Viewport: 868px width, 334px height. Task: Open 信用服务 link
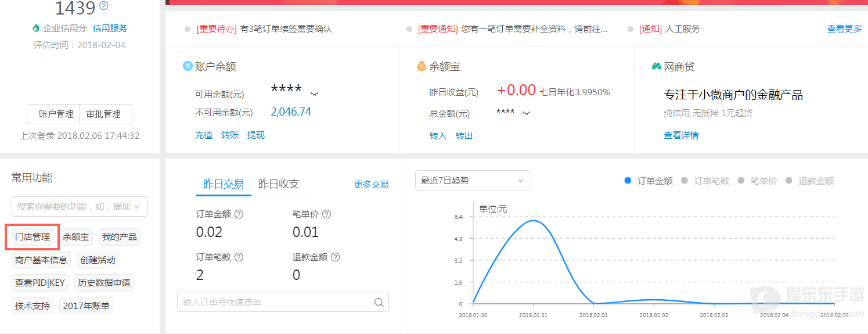(110, 28)
